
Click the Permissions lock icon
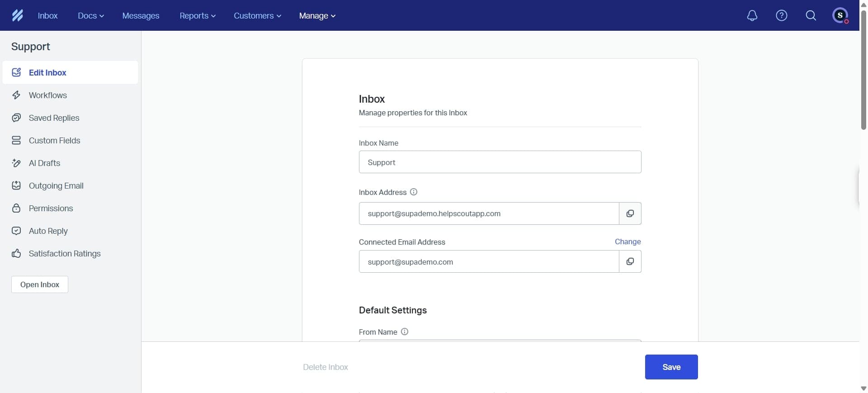[x=16, y=208]
